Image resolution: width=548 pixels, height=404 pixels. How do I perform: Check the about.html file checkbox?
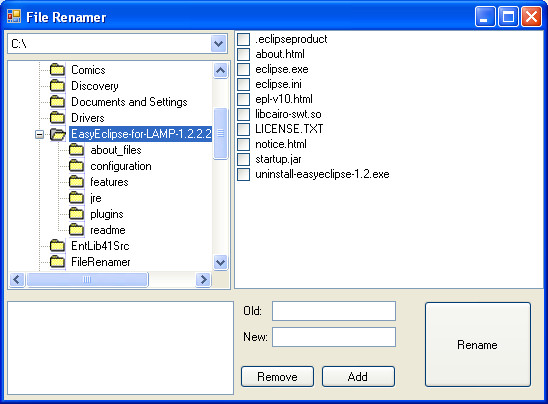[x=244, y=54]
